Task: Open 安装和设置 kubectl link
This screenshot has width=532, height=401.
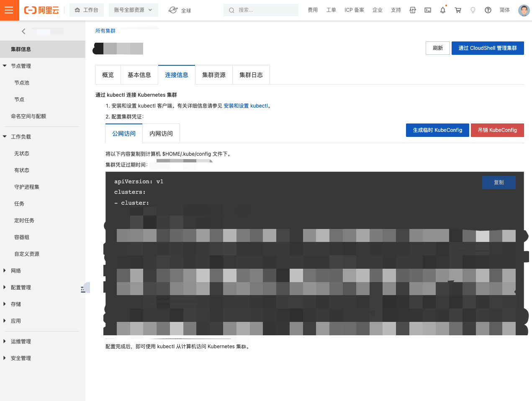Action: (x=246, y=106)
